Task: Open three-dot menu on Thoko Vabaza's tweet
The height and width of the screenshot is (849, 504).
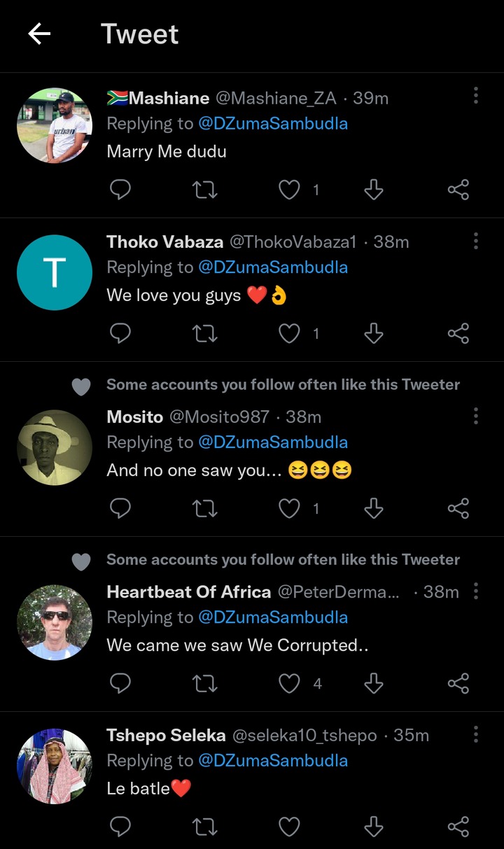Action: pos(476,241)
